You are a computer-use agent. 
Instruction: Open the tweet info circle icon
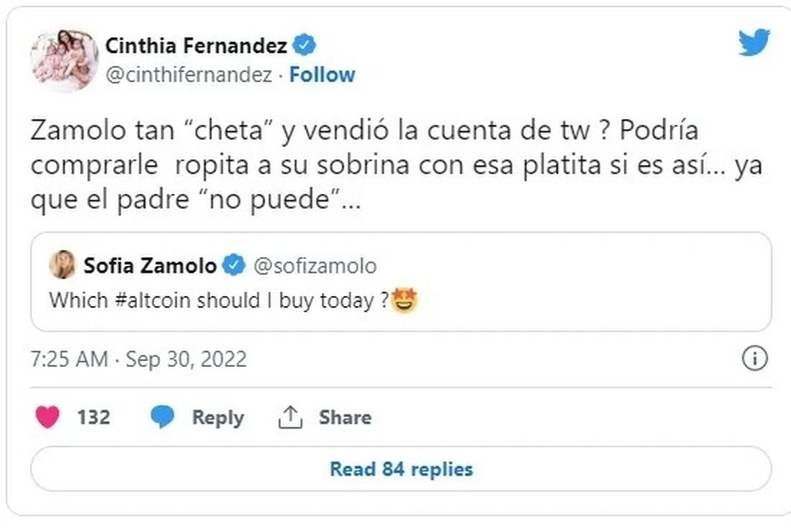click(755, 359)
